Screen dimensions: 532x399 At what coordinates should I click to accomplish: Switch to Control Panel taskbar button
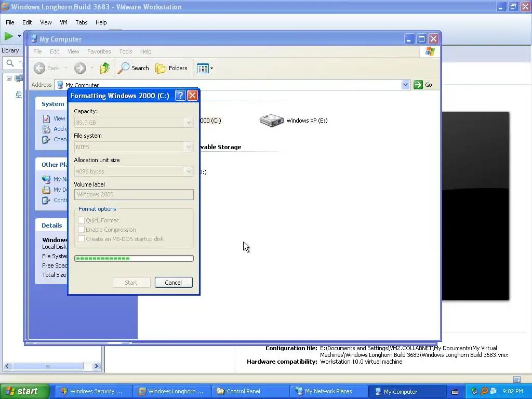click(250, 391)
